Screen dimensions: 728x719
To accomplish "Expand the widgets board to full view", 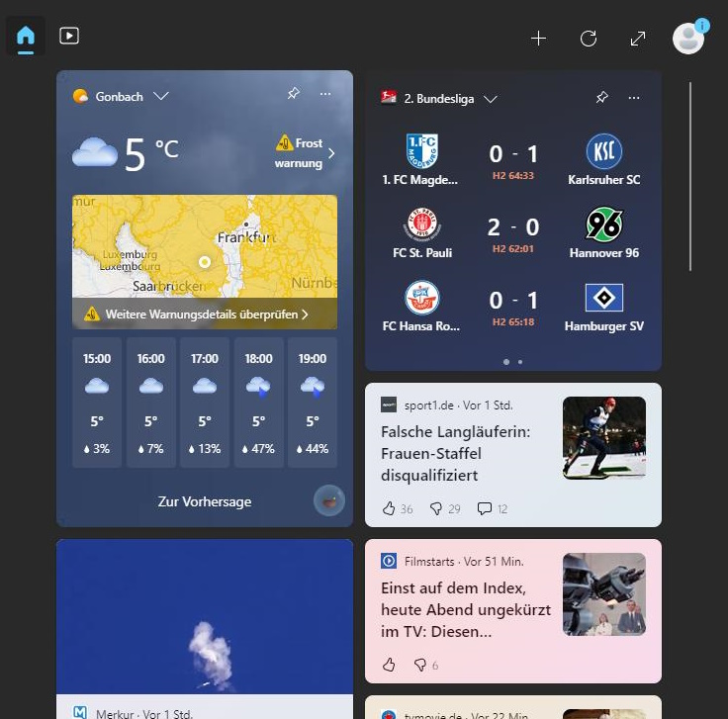I will (x=638, y=39).
